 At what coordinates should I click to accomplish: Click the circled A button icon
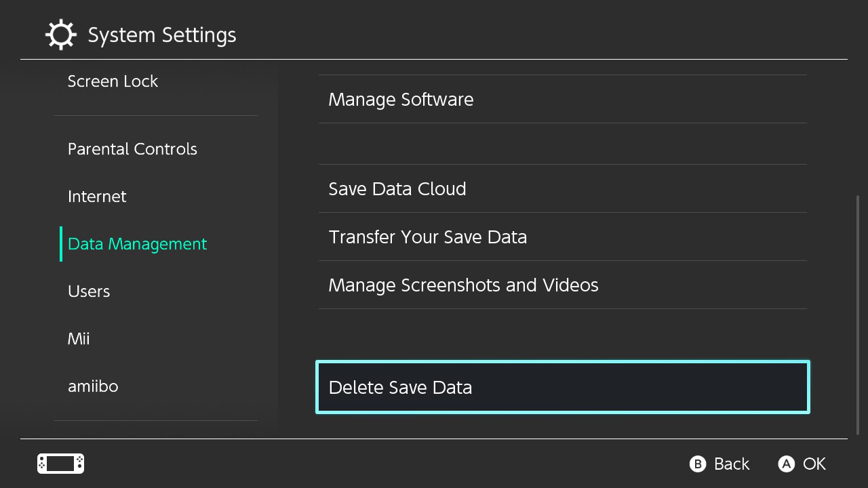click(x=787, y=464)
